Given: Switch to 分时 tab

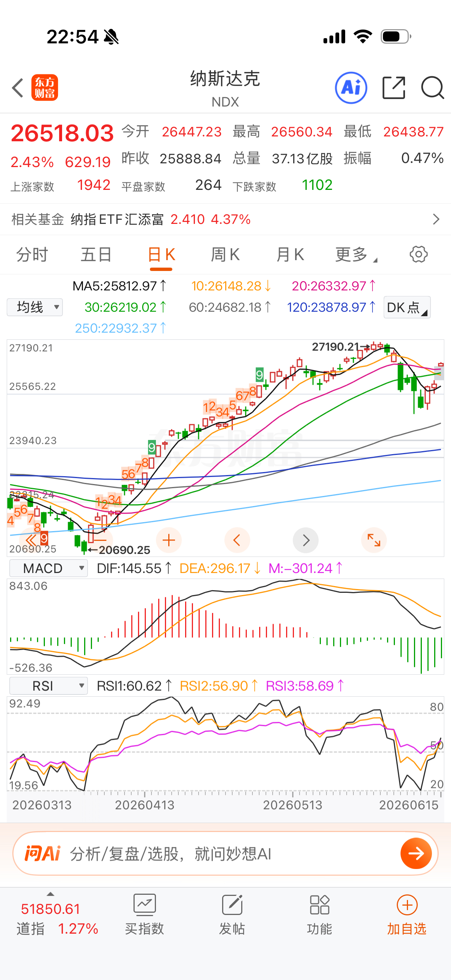Looking at the screenshot, I should click(x=32, y=255).
